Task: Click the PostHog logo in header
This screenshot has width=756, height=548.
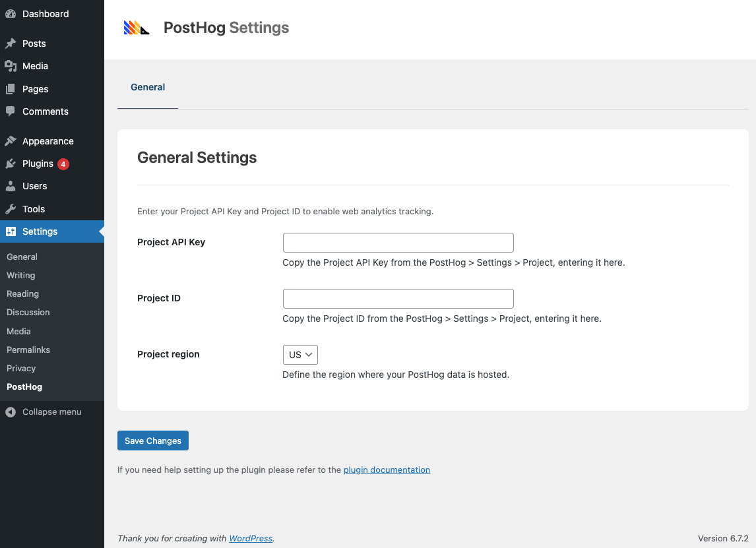Action: (137, 28)
